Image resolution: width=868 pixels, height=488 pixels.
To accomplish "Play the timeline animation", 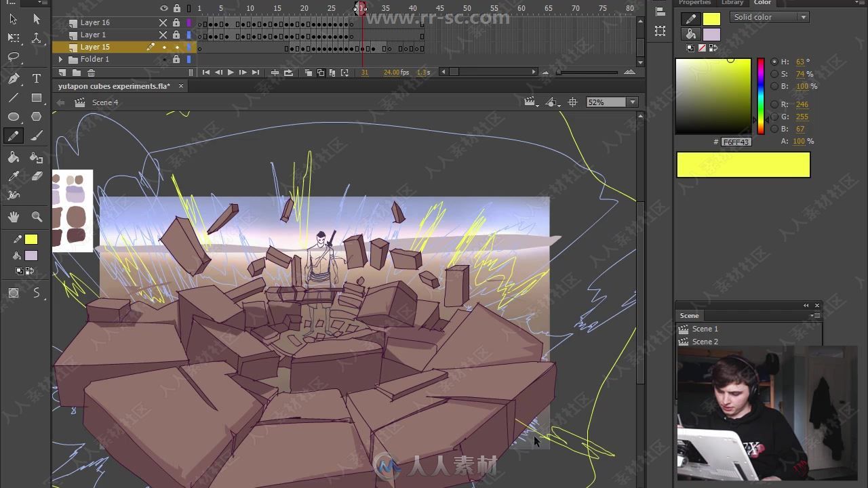I will (x=231, y=73).
